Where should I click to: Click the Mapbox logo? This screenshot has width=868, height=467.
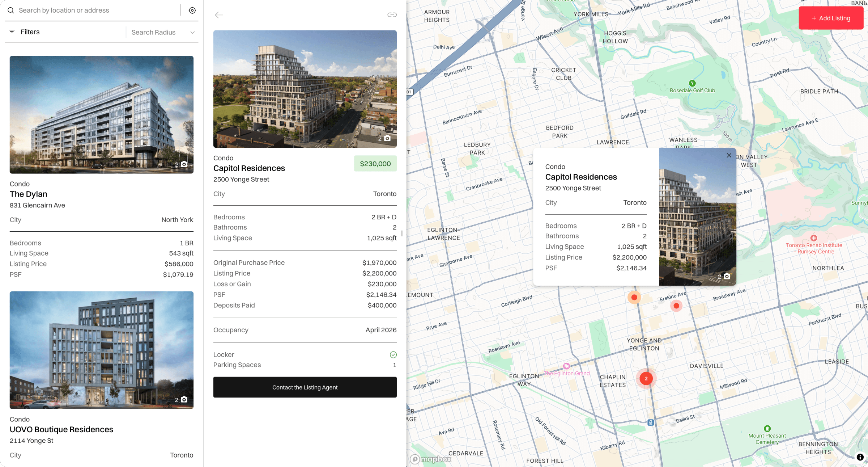(x=431, y=459)
